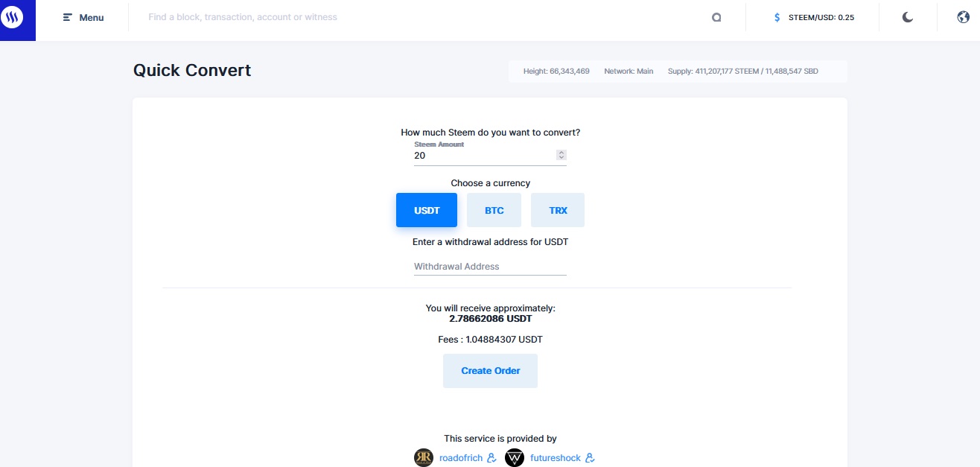Click roadofrich avatar image
Image resolution: width=980 pixels, height=467 pixels.
(424, 457)
